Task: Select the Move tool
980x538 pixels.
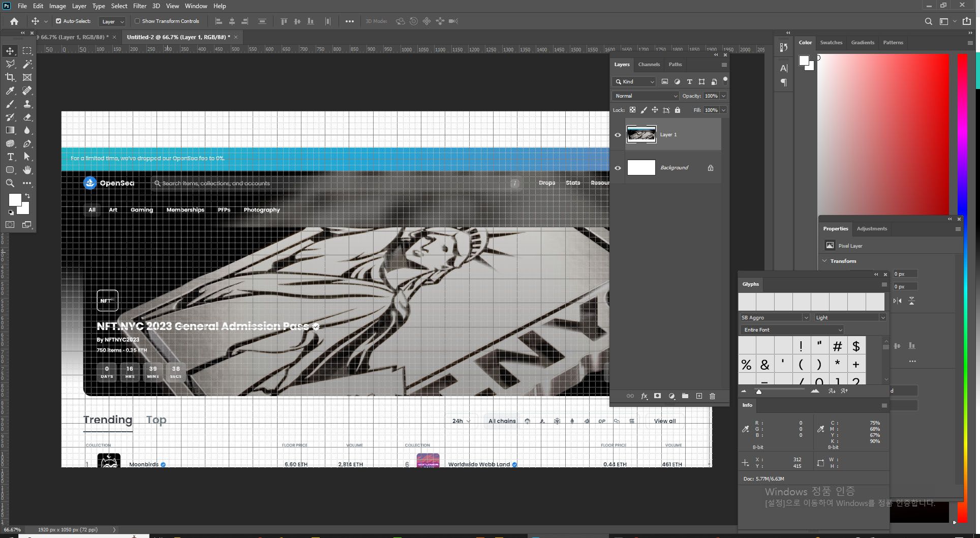Action: pyautogui.click(x=10, y=51)
